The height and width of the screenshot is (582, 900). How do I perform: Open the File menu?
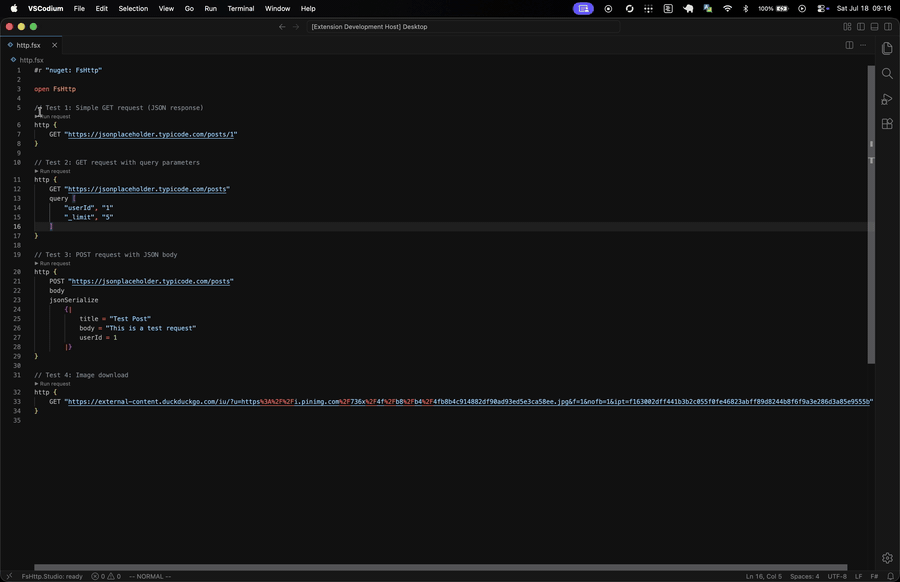pos(79,9)
